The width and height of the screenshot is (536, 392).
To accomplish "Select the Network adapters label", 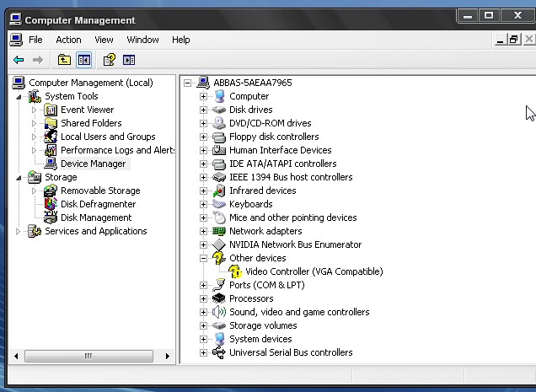I will click(x=265, y=231).
